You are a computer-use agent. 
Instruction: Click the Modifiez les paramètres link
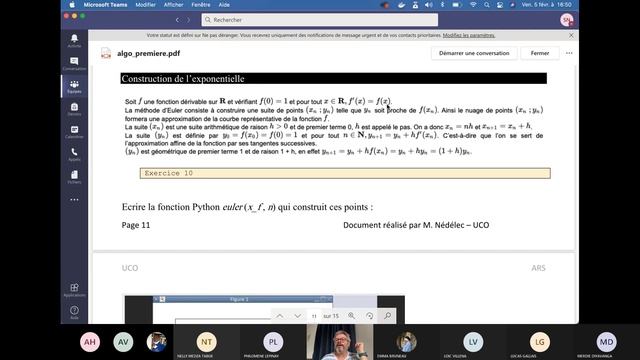(x=469, y=36)
